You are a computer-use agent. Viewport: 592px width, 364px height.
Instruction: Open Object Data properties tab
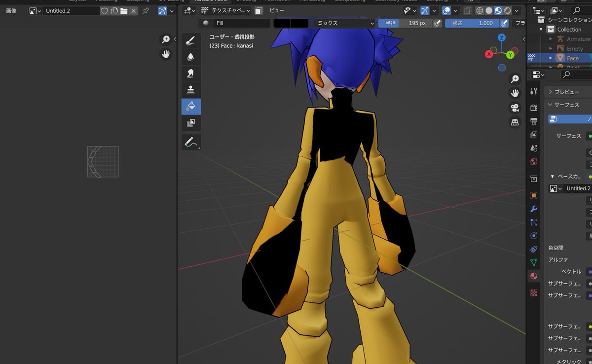pyautogui.click(x=534, y=263)
